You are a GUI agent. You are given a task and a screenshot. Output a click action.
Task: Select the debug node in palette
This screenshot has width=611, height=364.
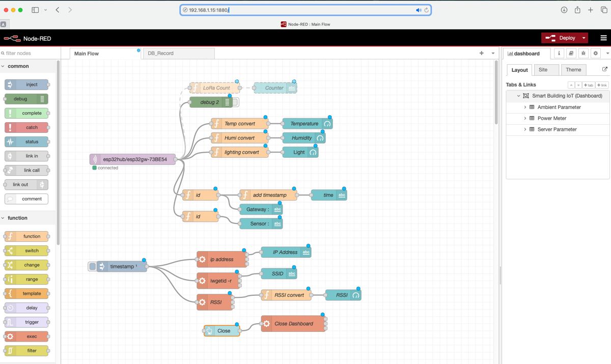tap(26, 99)
